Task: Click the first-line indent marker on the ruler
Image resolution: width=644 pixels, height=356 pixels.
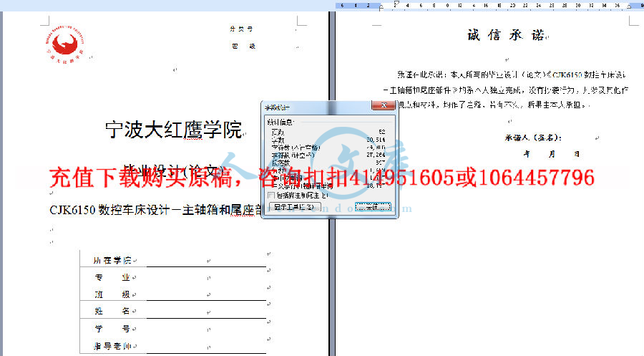Action: tap(396, 4)
